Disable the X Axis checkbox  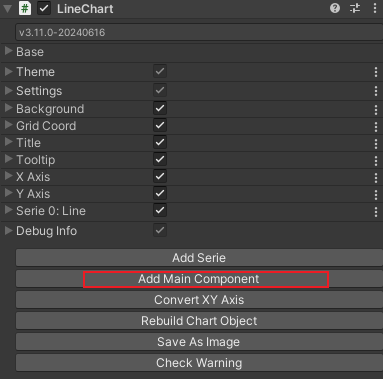click(160, 176)
